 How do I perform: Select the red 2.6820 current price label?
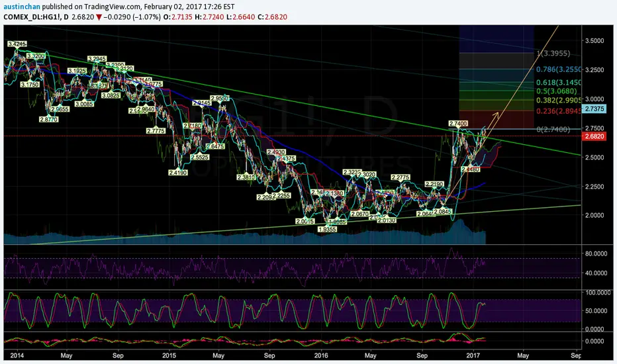(594, 136)
